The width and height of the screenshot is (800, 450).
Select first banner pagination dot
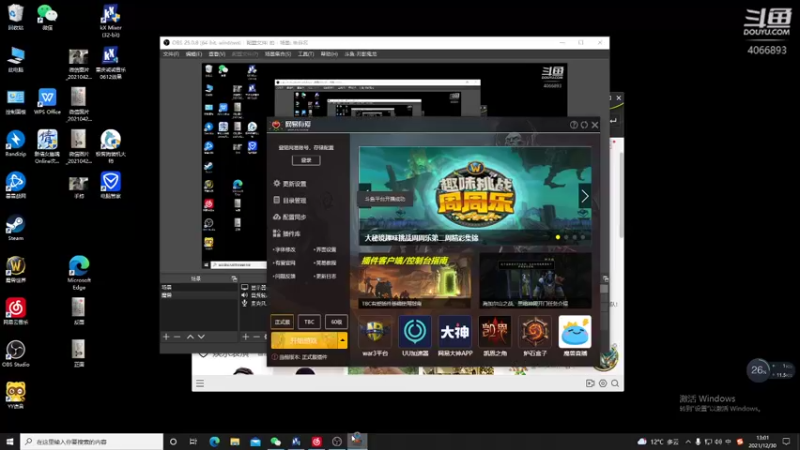(x=558, y=237)
